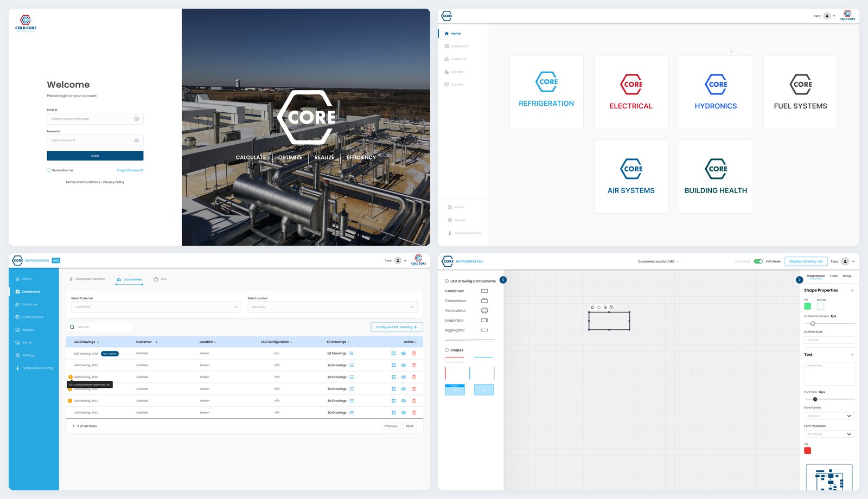
Task: Open the Select Location dropdown showing Houston
Action: point(333,307)
